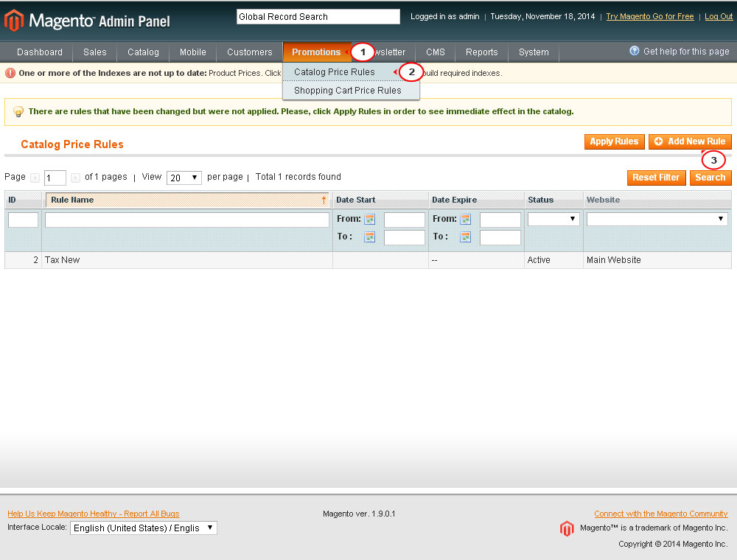Select Shopping Cart Price Rules entry
The height and width of the screenshot is (560, 737).
(x=348, y=90)
